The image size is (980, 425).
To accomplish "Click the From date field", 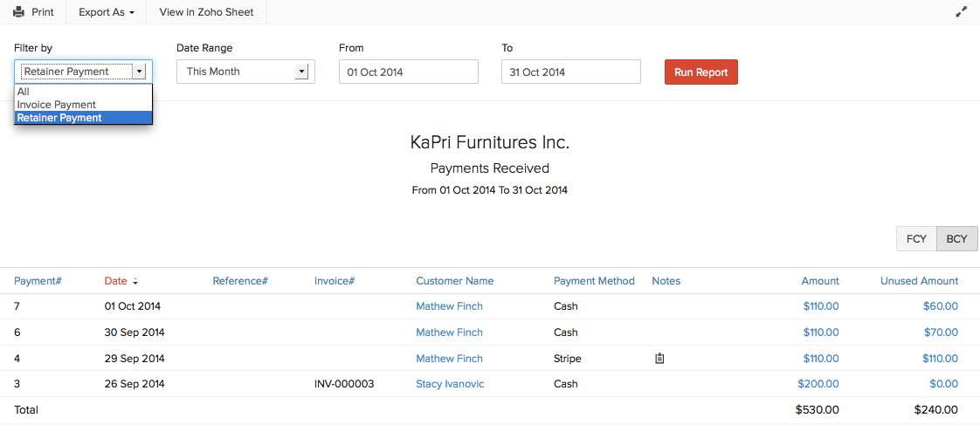I will coord(409,72).
